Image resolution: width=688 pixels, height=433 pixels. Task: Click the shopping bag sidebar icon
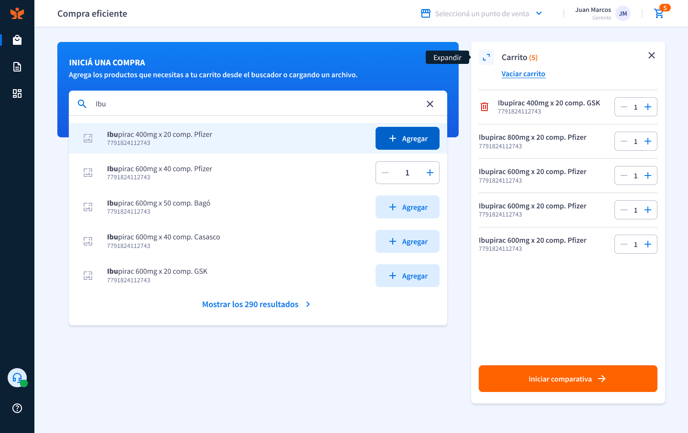[17, 40]
